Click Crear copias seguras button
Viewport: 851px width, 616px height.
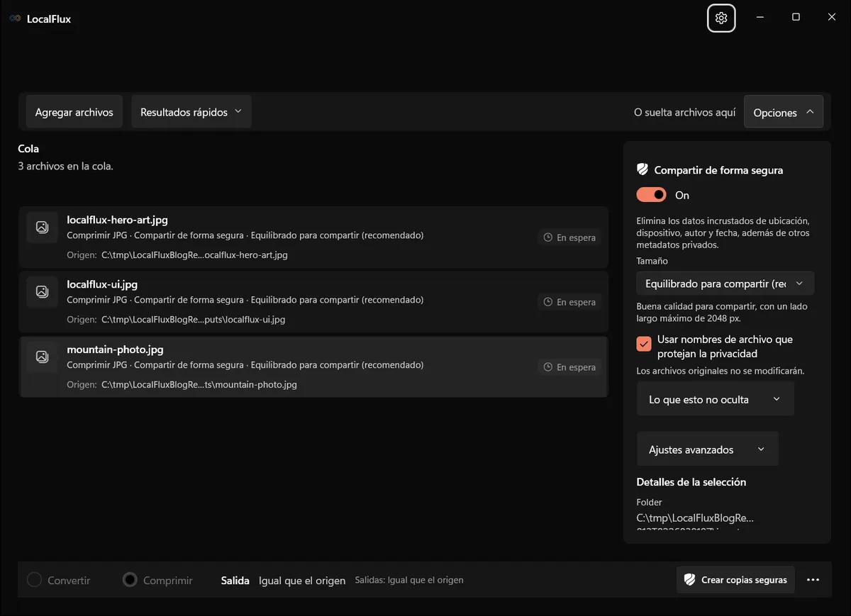point(735,580)
